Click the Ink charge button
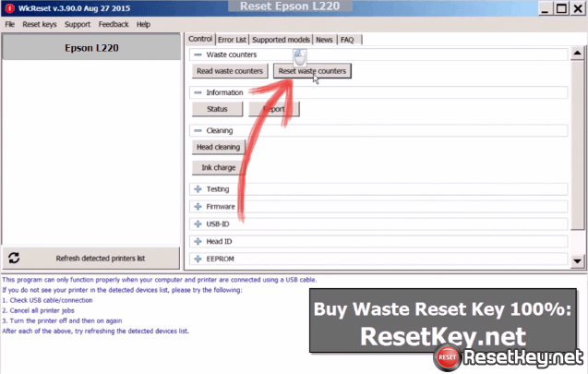Image resolution: width=588 pixels, height=374 pixels. (218, 168)
